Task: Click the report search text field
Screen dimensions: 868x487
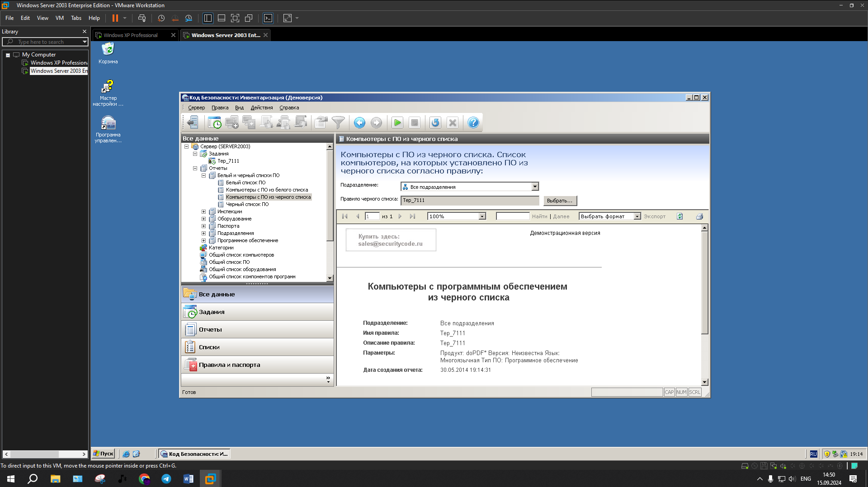Action: click(513, 216)
